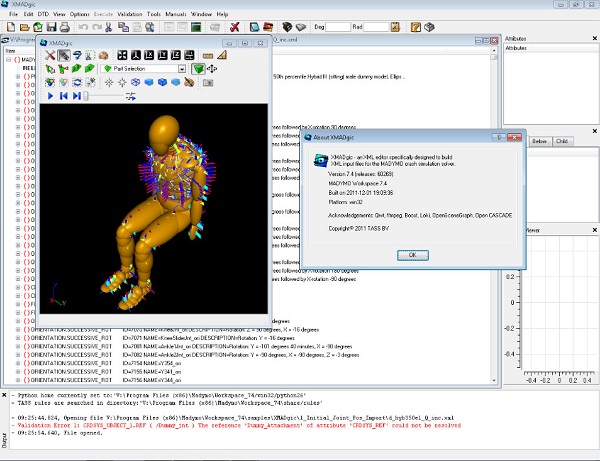Switch to the Z-axis view icon
The width and height of the screenshot is (600, 461).
pyautogui.click(x=176, y=55)
